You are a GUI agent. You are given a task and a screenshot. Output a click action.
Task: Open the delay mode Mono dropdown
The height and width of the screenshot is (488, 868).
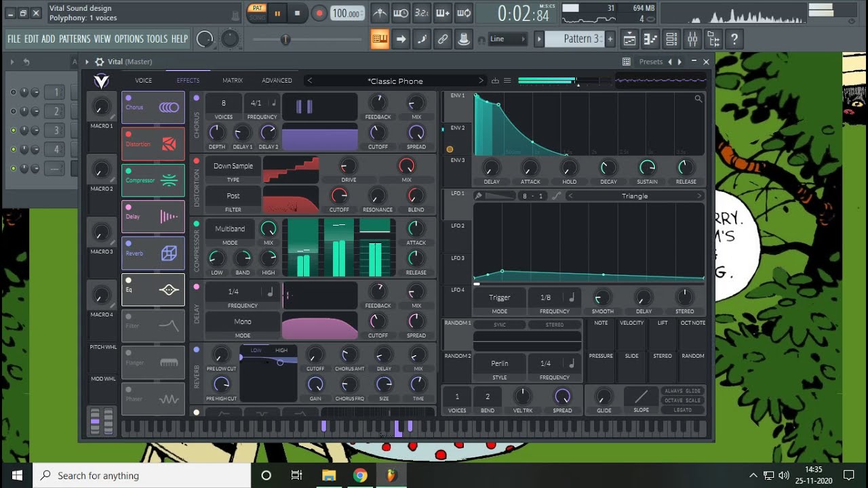pos(243,322)
